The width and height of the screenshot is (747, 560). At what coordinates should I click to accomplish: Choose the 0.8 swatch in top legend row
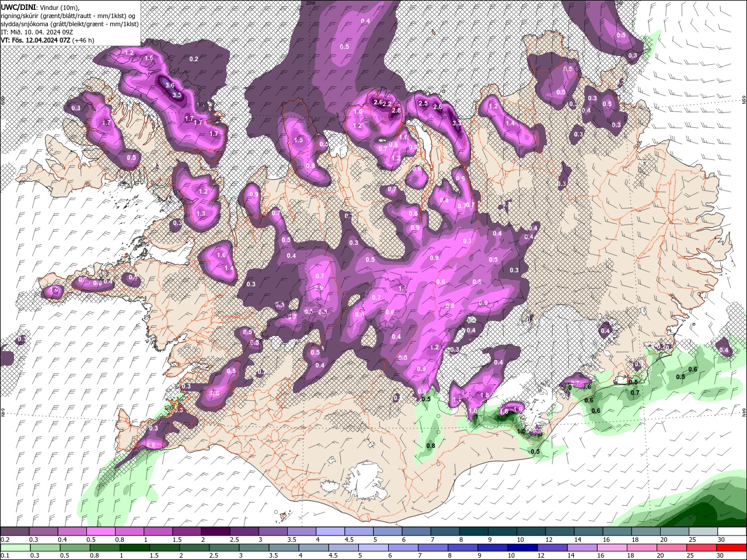[130, 531]
